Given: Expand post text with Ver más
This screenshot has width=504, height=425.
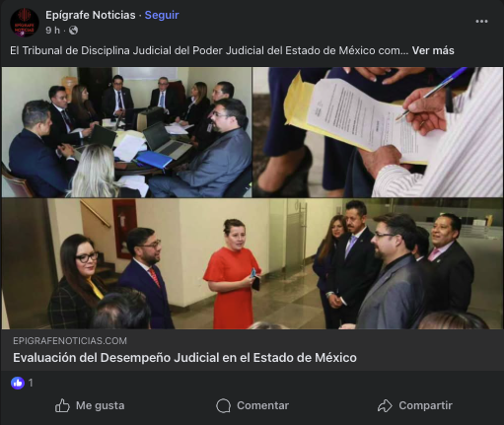Looking at the screenshot, I should point(433,50).
